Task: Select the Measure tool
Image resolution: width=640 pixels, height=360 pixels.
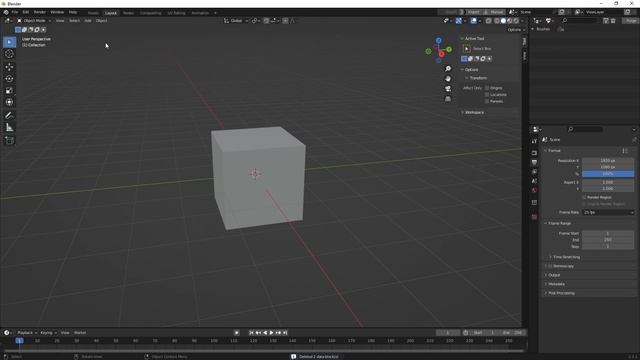Action: 9,128
